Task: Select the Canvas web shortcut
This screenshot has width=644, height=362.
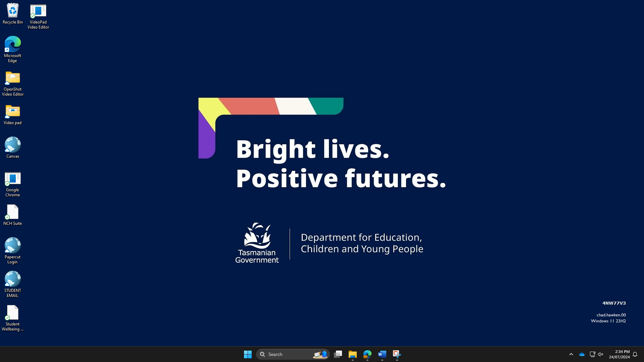Action: [13, 148]
